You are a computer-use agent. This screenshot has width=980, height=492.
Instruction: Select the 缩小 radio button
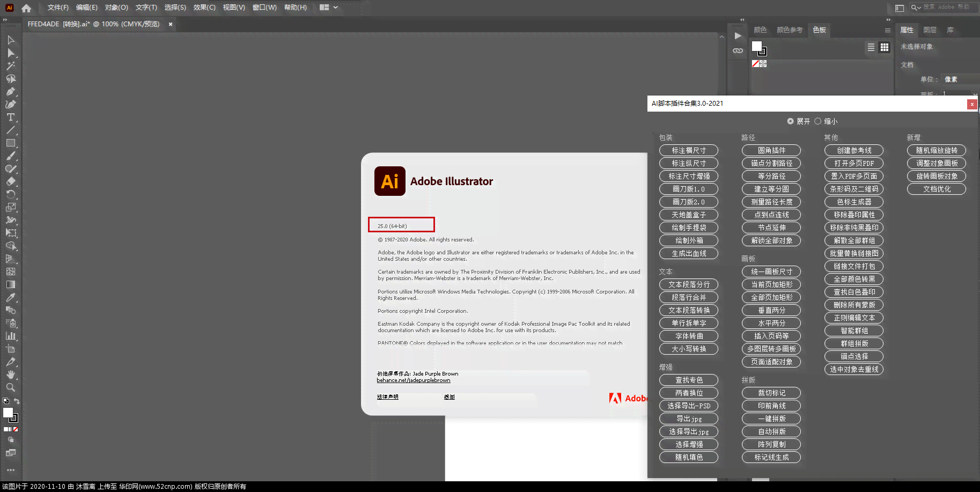click(817, 121)
